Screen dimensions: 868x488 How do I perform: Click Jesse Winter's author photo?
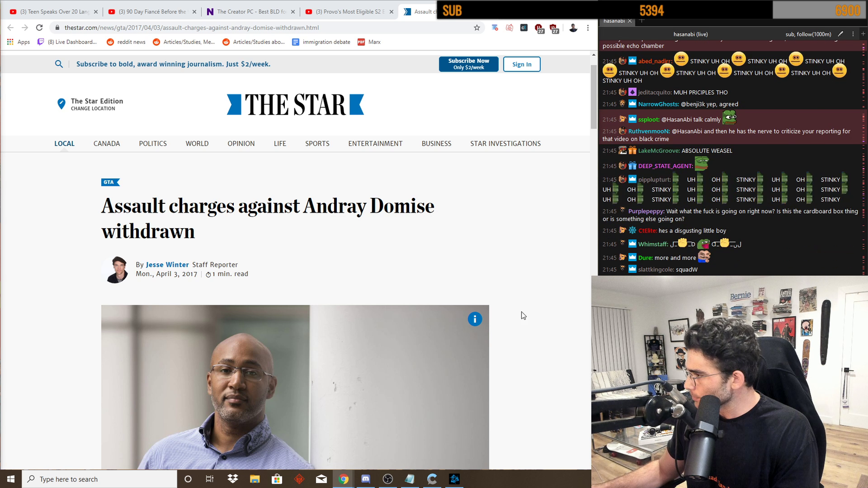coord(116,269)
